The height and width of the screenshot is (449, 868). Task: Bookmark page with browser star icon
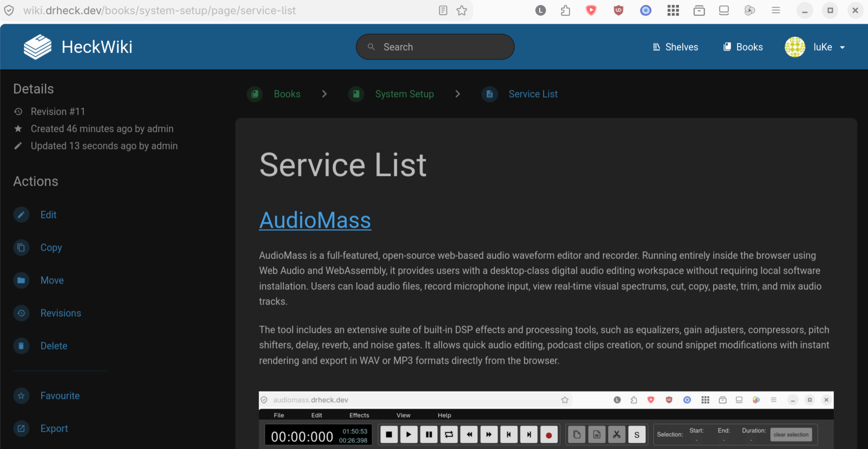462,10
